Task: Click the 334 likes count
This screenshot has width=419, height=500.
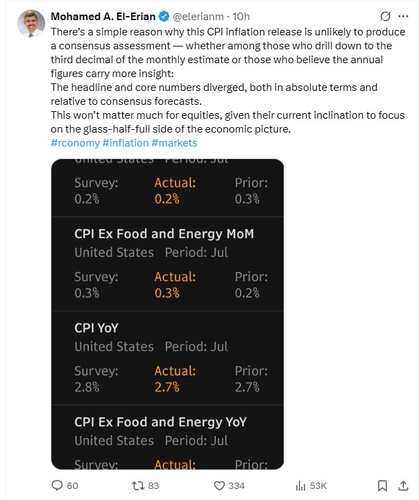Action: click(237, 486)
